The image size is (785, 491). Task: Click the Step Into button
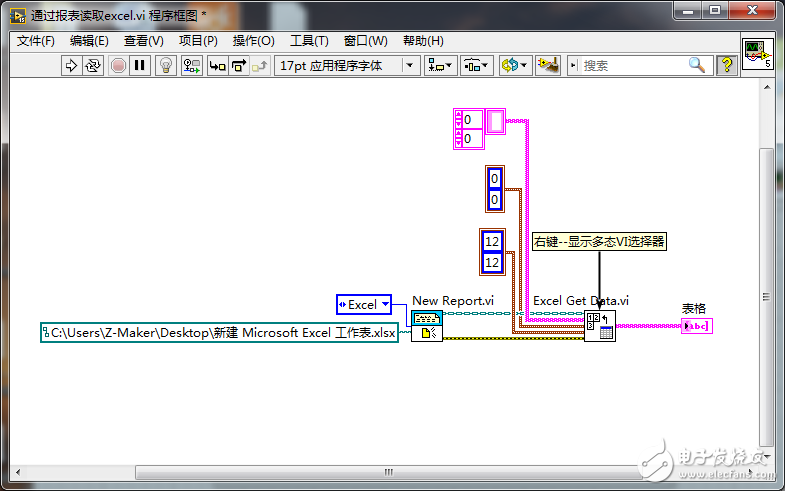pos(218,66)
